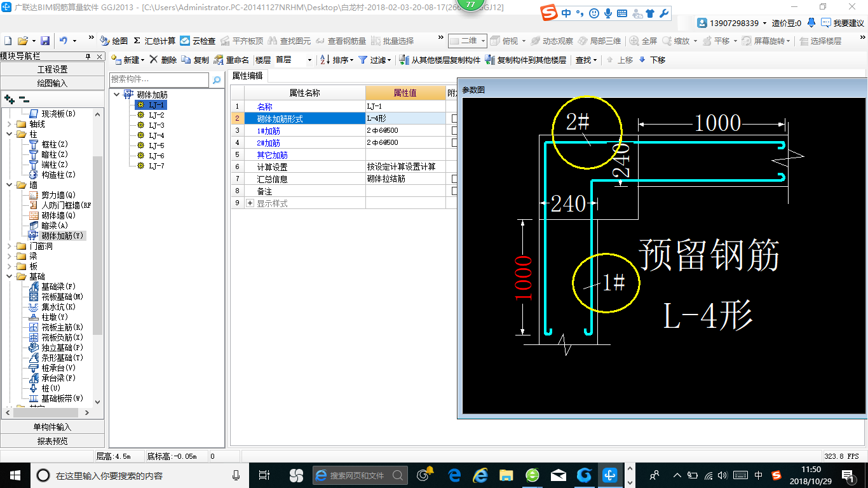Click 复制构件到其他楼层

coord(526,60)
